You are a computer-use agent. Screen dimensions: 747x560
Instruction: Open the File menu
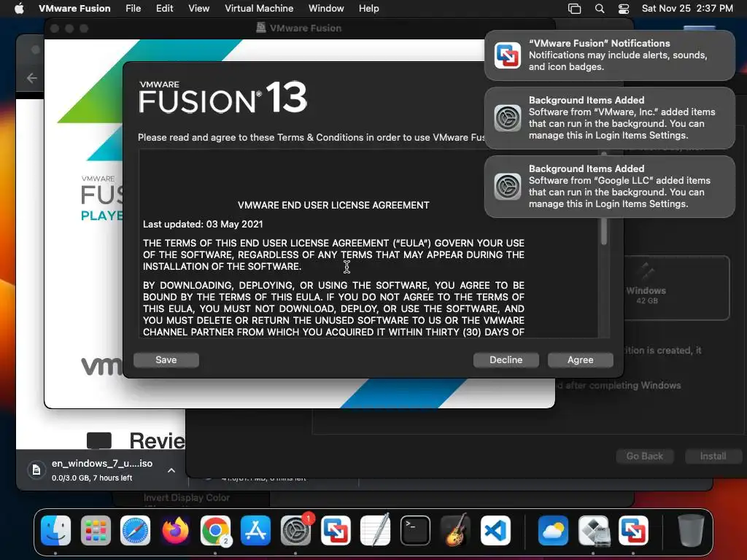(133, 8)
